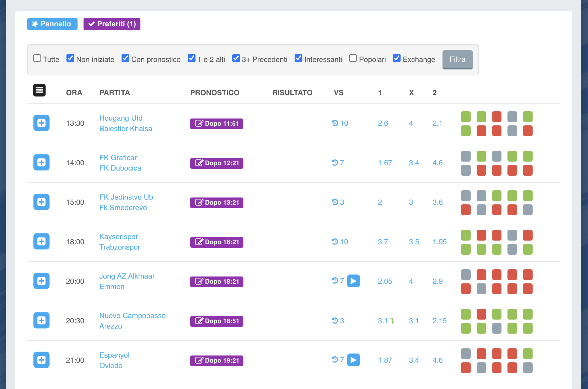This screenshot has width=588, height=389.
Task: Expand the Hougang Utd row with plus
Action: coord(41,123)
